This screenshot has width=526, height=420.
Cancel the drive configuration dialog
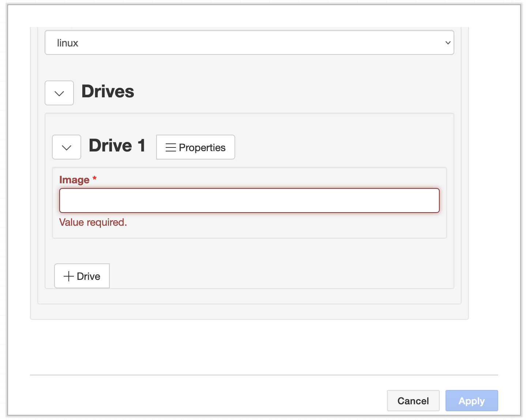[x=413, y=401]
